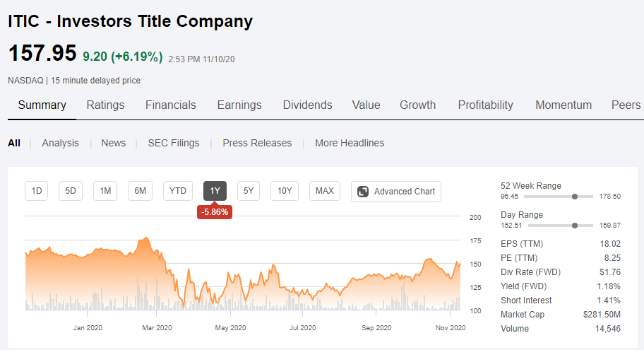Click the Jan 2020 axis label
This screenshot has width=644, height=350.
pos(88,328)
